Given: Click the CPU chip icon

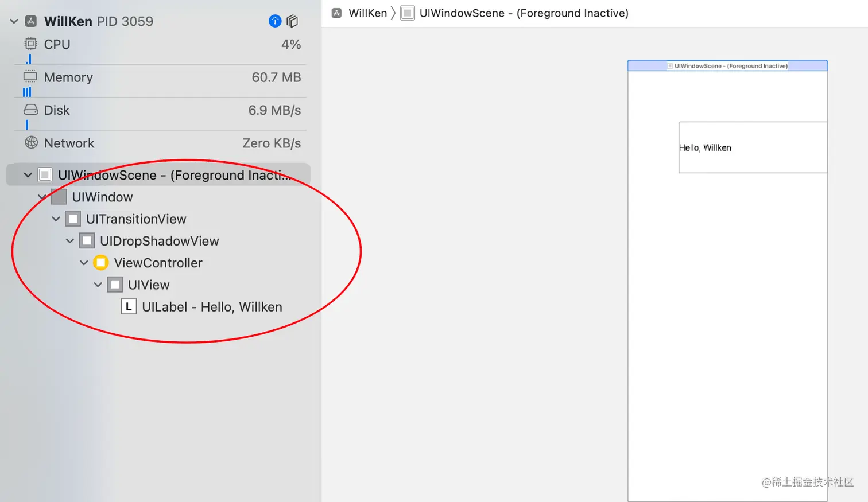Looking at the screenshot, I should pyautogui.click(x=30, y=44).
